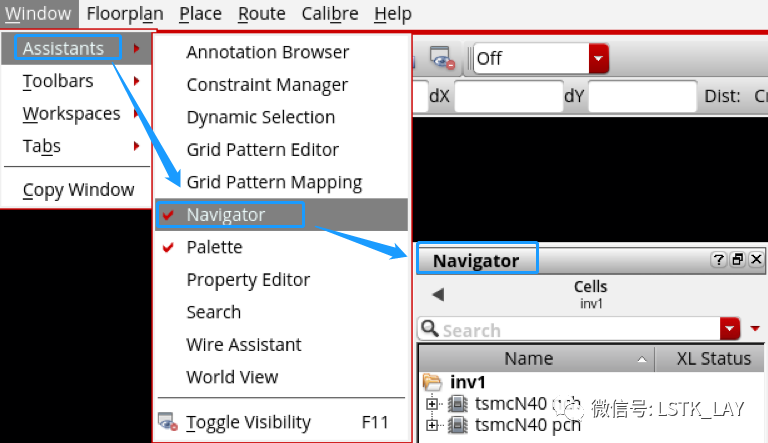Open Grid Pattern Editor
The image size is (768, 443).
tap(282, 149)
